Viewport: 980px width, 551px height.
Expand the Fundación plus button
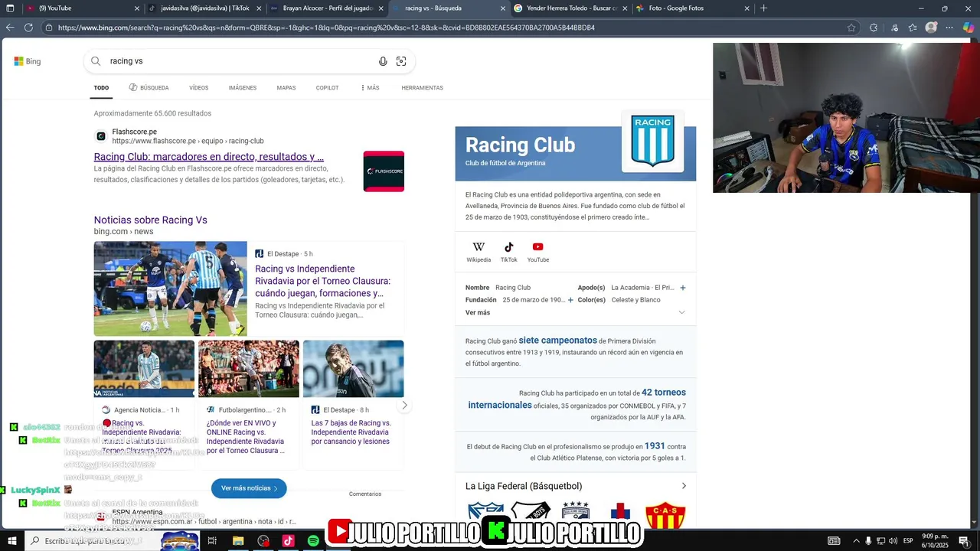point(570,300)
